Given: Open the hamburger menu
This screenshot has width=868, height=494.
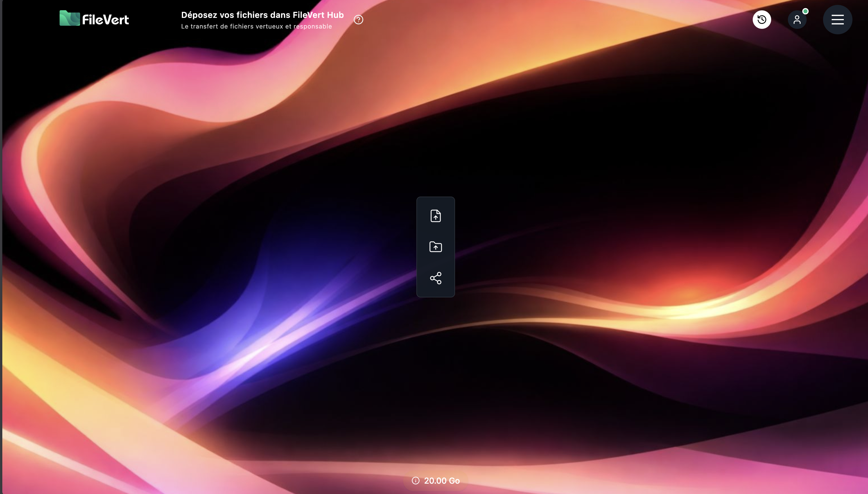Looking at the screenshot, I should pos(837,19).
